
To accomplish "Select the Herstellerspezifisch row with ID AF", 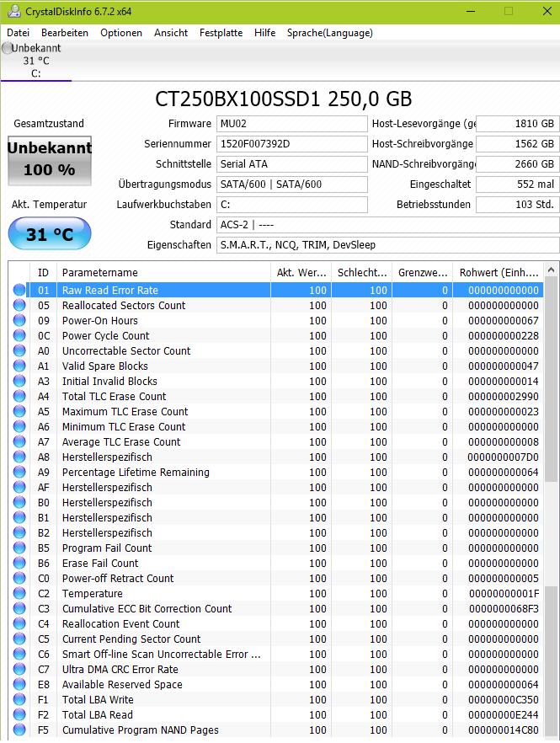I will [276, 487].
